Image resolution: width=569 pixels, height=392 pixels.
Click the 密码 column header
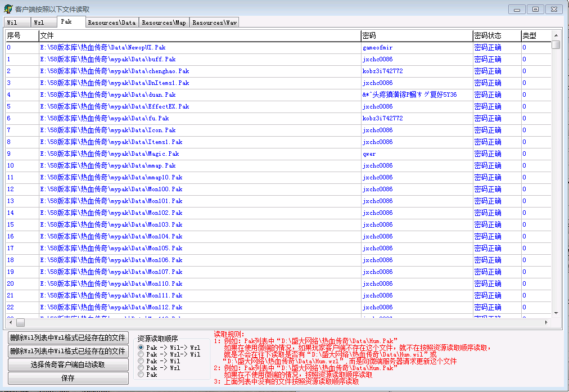click(x=417, y=35)
